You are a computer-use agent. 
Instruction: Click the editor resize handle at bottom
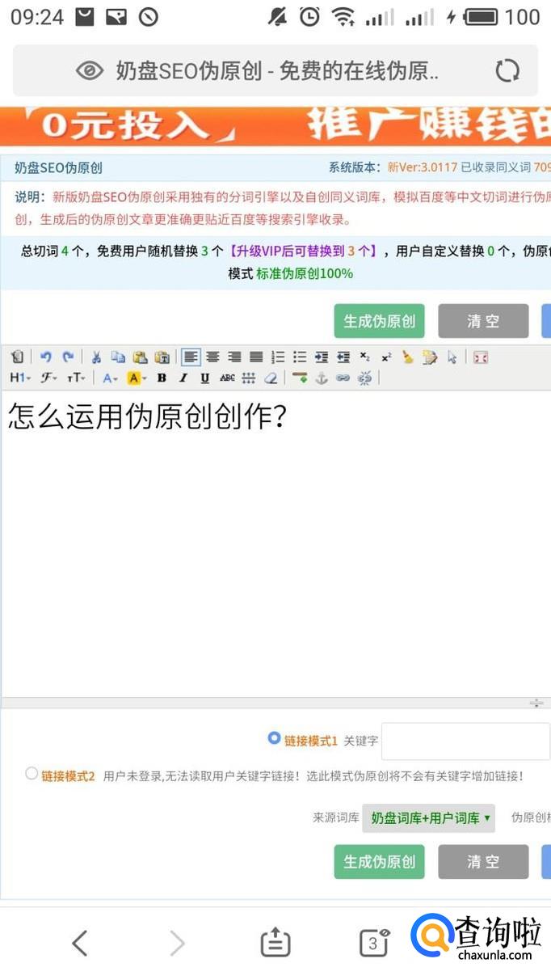pyautogui.click(x=536, y=703)
